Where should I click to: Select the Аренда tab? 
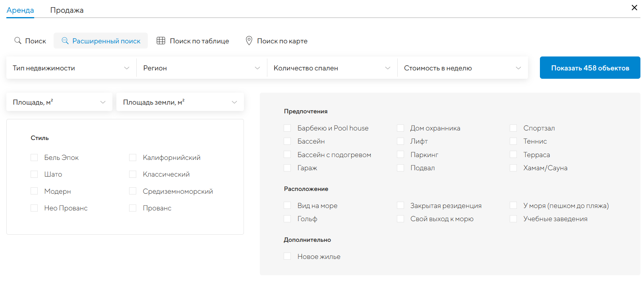pos(20,10)
